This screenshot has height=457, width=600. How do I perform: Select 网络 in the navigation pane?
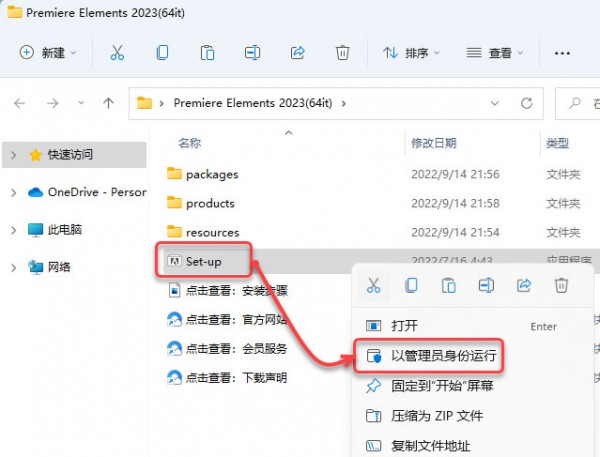click(x=49, y=266)
